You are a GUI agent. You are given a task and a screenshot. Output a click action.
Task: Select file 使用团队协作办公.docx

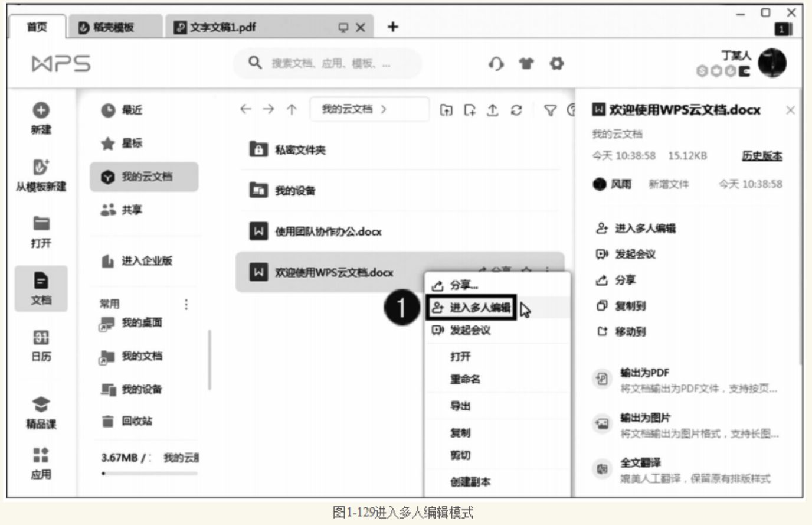click(x=400, y=231)
